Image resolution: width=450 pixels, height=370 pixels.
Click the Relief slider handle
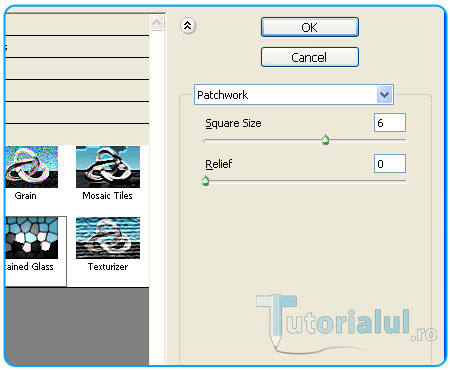pyautogui.click(x=206, y=181)
